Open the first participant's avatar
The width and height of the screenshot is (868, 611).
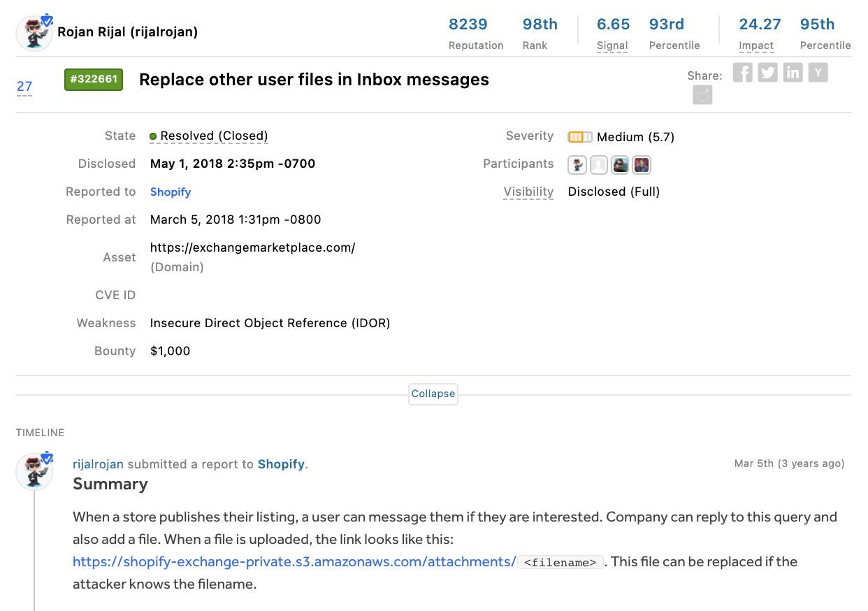tap(577, 164)
